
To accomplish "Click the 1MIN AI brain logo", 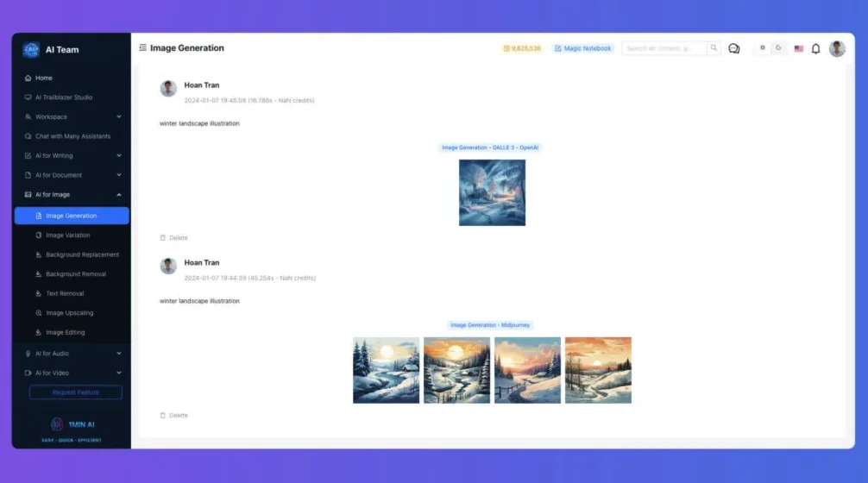I will (56, 424).
